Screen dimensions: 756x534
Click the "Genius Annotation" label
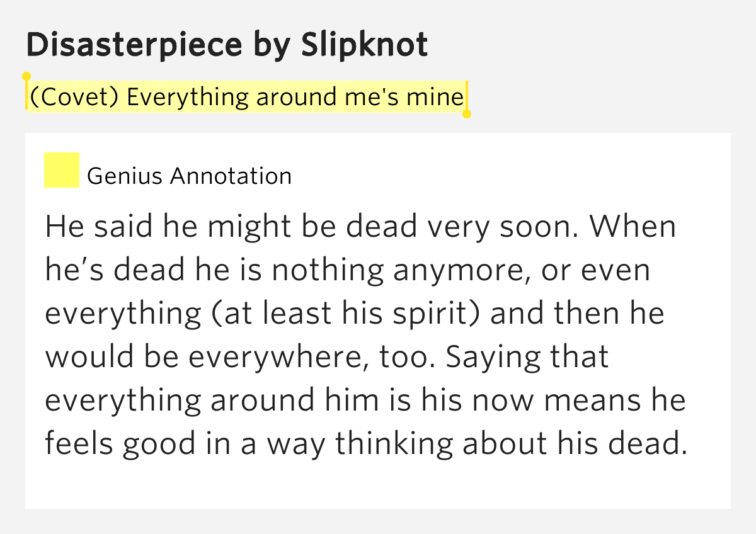pyautogui.click(x=189, y=176)
